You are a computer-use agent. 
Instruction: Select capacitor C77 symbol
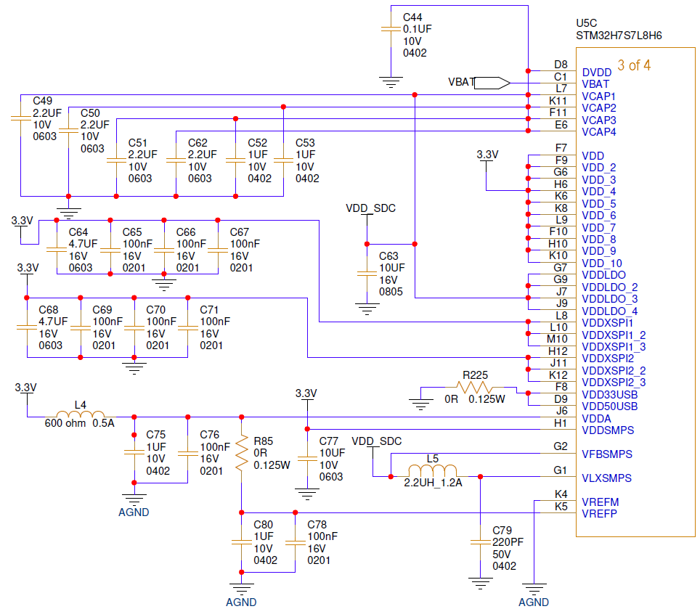pos(307,459)
